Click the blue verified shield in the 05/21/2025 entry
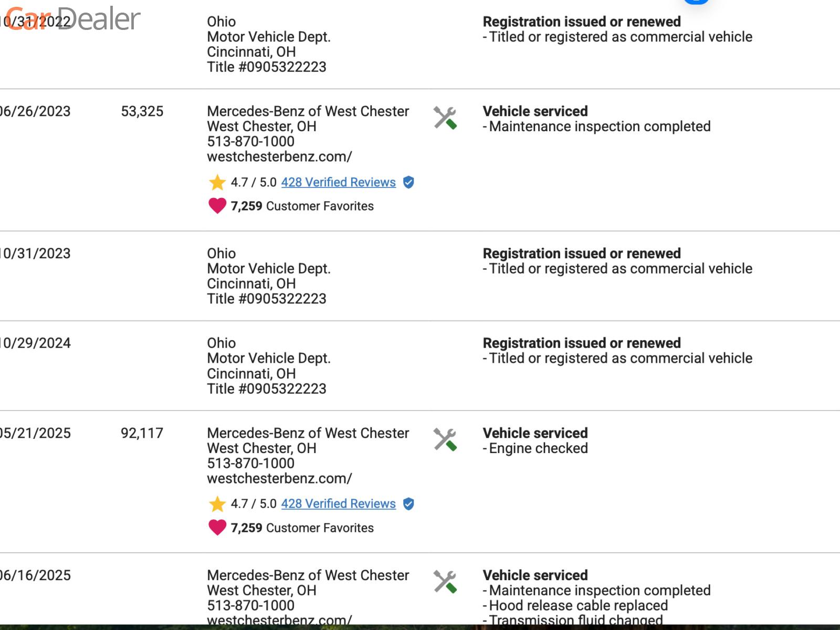840x630 pixels. (x=408, y=504)
